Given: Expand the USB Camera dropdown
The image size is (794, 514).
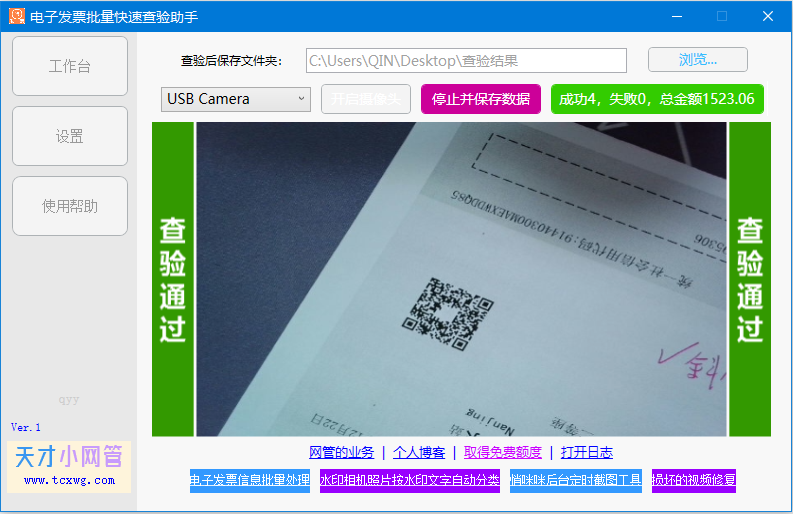Looking at the screenshot, I should coord(236,99).
